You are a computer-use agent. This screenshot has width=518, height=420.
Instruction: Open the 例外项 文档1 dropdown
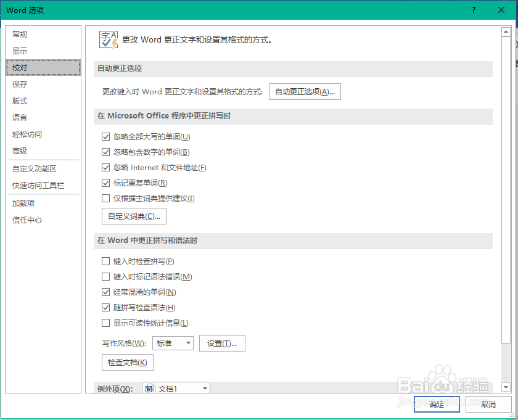(x=176, y=389)
